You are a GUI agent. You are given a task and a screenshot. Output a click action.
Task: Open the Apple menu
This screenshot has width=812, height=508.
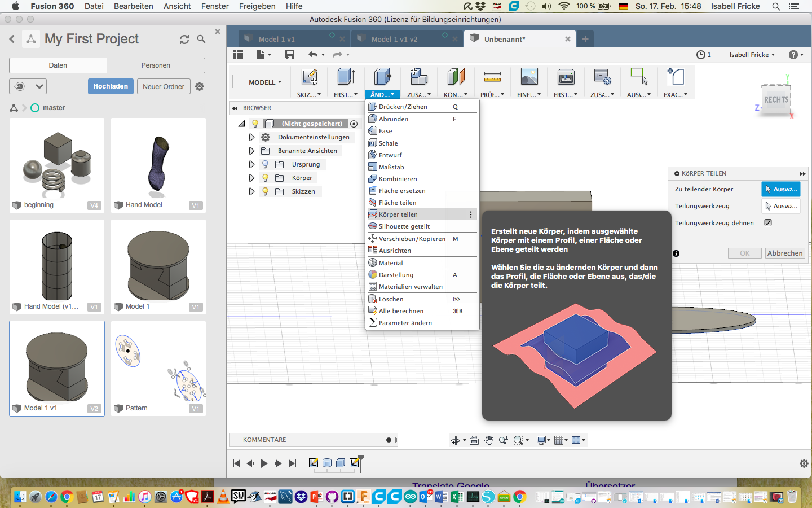[15, 6]
